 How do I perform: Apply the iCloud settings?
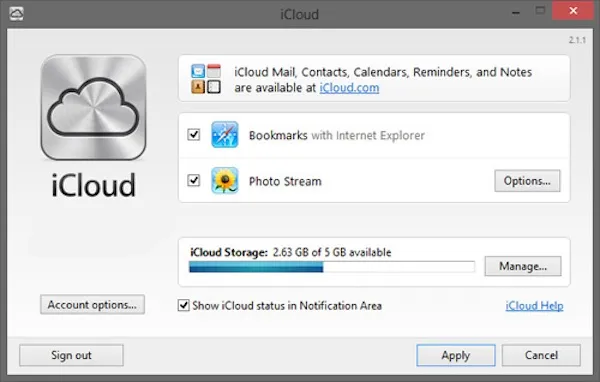click(456, 355)
